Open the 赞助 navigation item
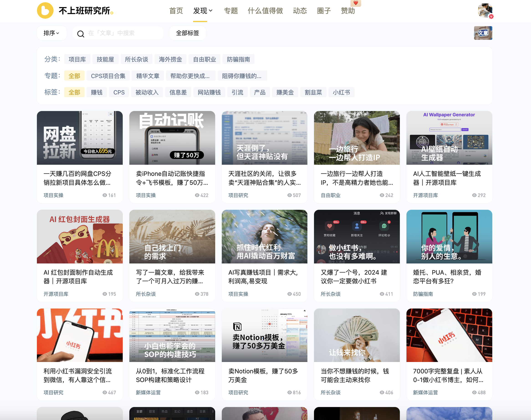This screenshot has width=531, height=420. (x=348, y=10)
